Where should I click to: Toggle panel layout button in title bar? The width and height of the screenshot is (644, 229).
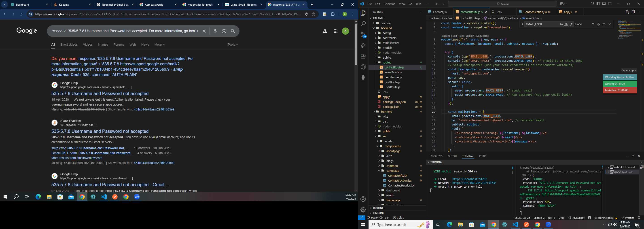[604, 4]
